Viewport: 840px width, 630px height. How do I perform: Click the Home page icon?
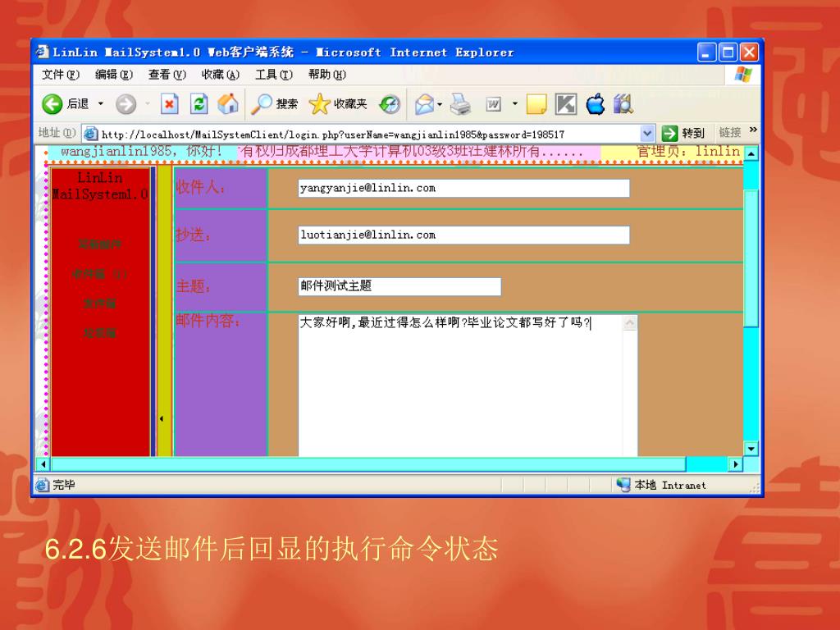tap(229, 104)
